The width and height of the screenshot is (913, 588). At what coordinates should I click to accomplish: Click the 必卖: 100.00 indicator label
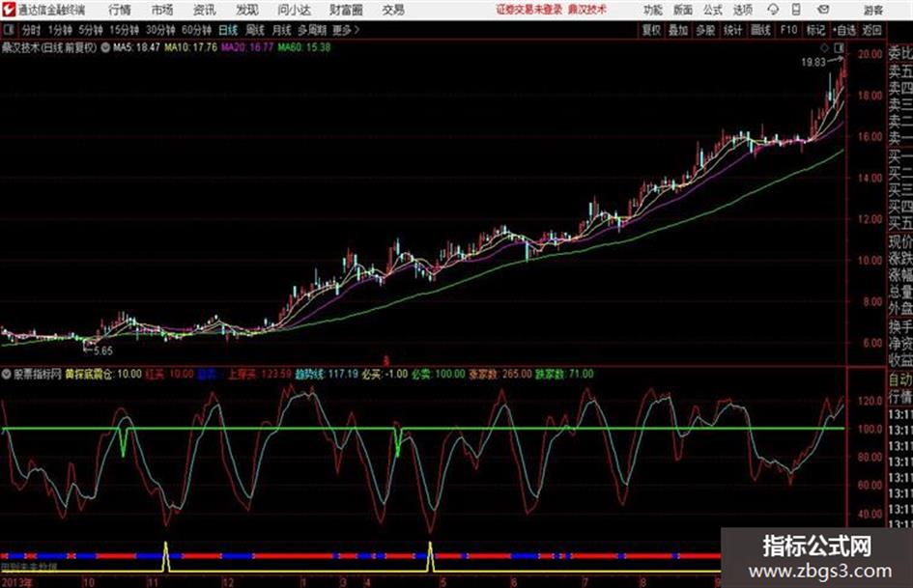438,375
